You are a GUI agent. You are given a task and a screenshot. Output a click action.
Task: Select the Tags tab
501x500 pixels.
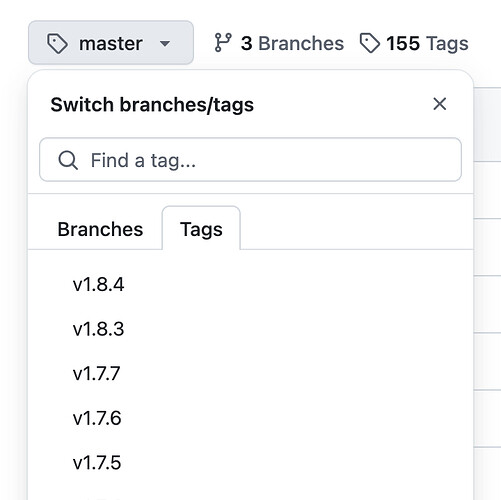pyautogui.click(x=201, y=229)
